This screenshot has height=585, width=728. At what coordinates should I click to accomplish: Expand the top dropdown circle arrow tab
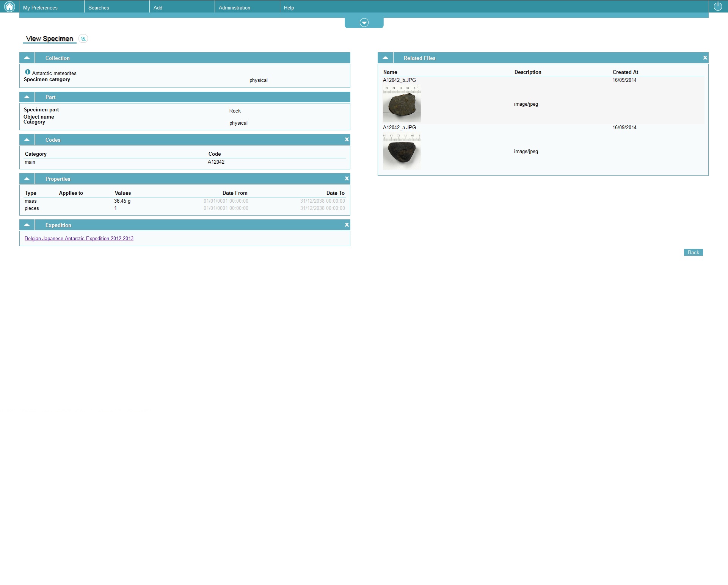click(364, 23)
